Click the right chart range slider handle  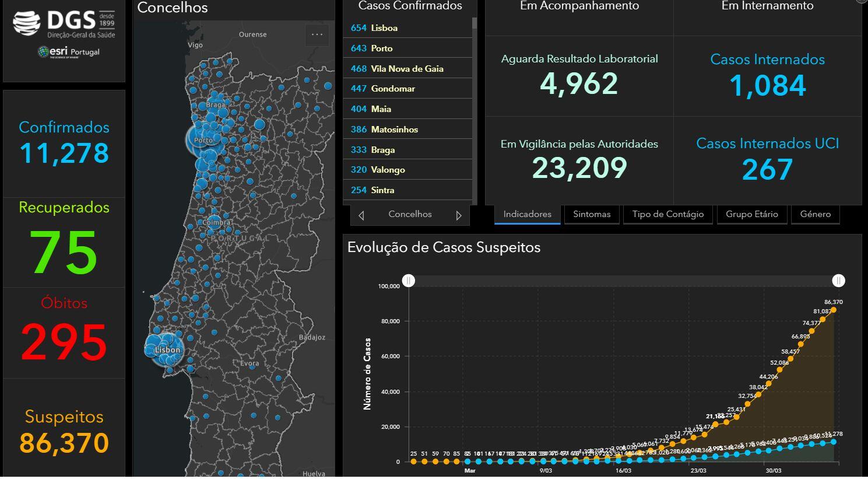[x=838, y=281]
